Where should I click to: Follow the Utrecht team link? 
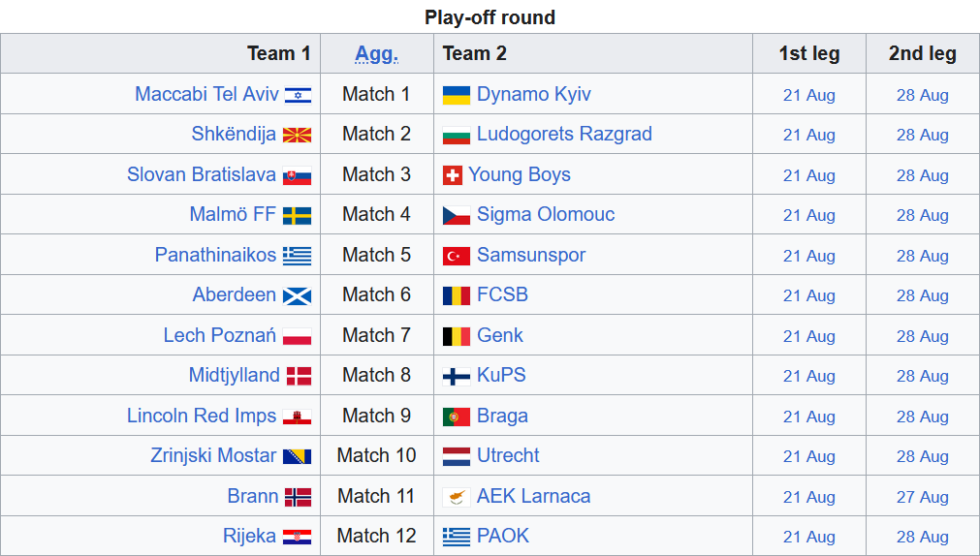[x=508, y=455]
